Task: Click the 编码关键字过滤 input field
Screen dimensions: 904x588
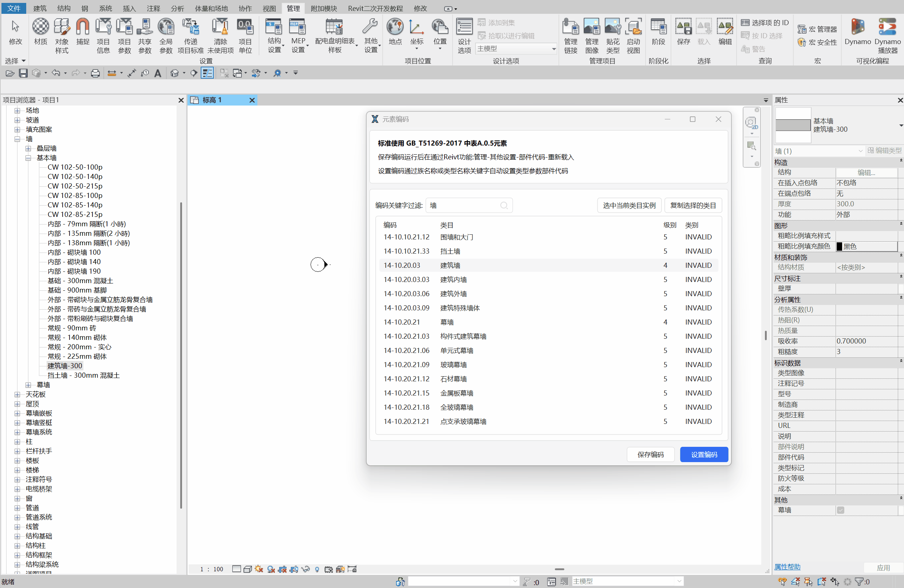Action: point(469,205)
